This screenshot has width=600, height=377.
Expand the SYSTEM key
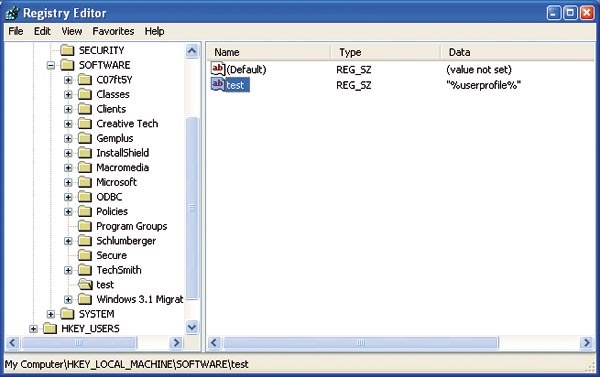click(x=51, y=314)
